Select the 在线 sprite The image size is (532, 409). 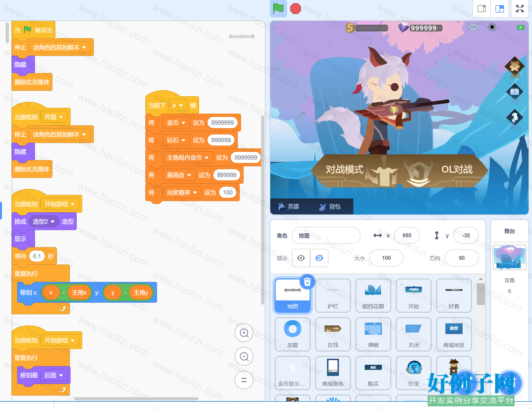click(x=333, y=334)
